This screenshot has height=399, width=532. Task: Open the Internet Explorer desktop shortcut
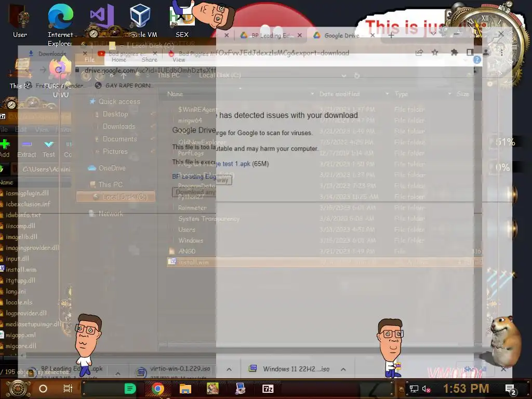point(60,24)
